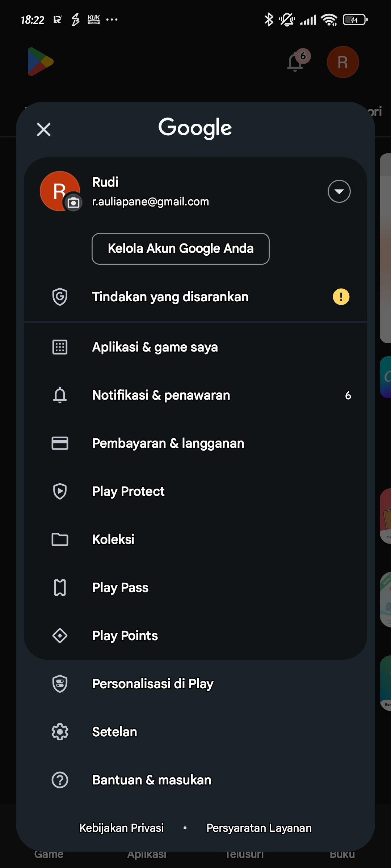
Task: Expand the account switcher dropdown arrow
Action: [x=339, y=191]
